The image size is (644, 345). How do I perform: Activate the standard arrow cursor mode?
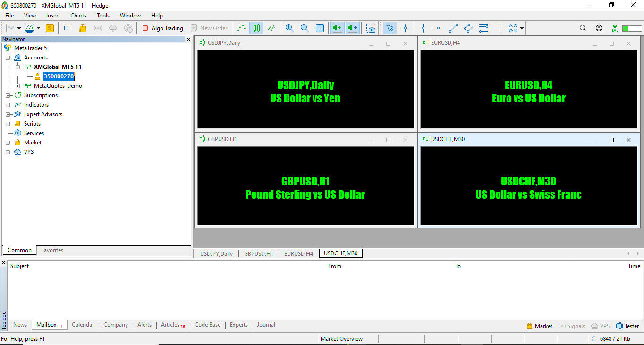(x=390, y=28)
